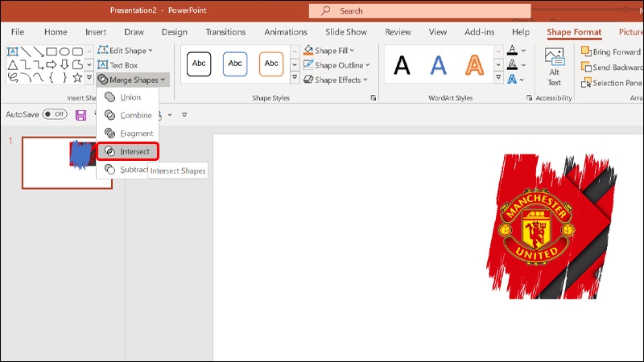Click the Text Box tool
The image size is (644, 362).
[x=118, y=65]
